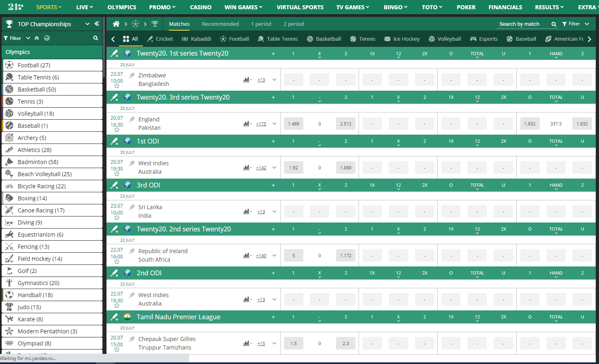
Task: Add 3rd ODI league with plus icon
Action: tap(273, 185)
